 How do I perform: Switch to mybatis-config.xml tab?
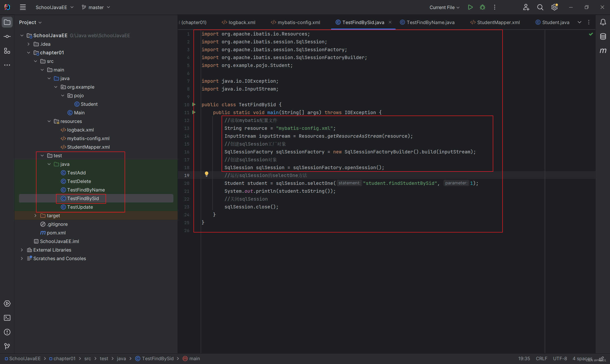295,22
